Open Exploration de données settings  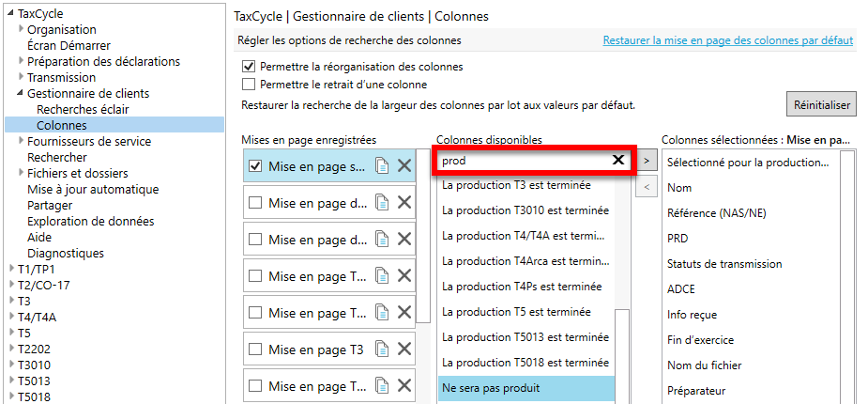[x=91, y=221]
